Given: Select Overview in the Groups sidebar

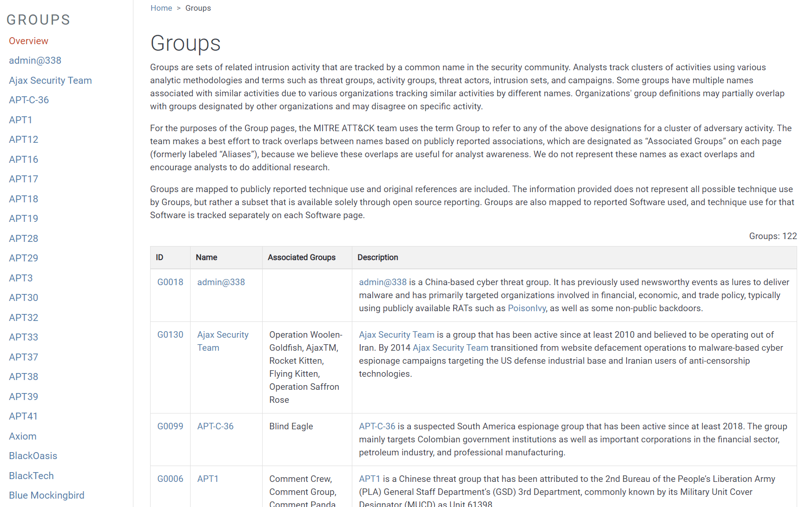Looking at the screenshot, I should click(28, 41).
